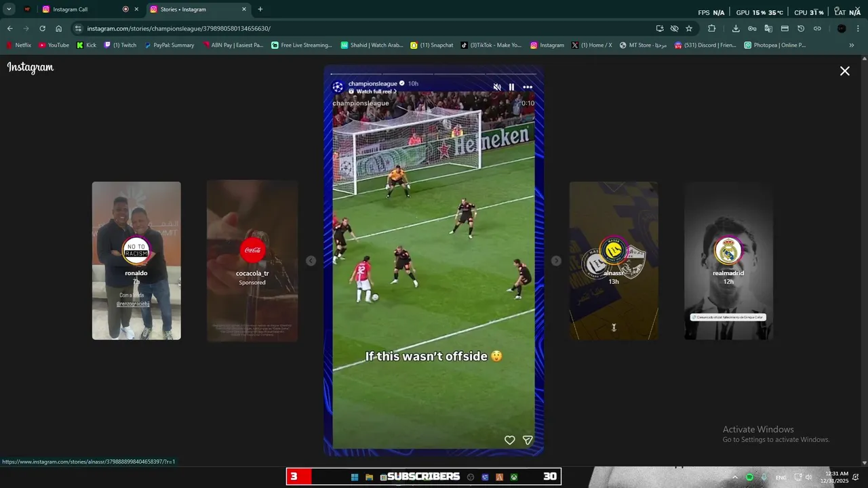Image resolution: width=868 pixels, height=488 pixels.
Task: View site information for instagram.com
Action: click(x=78, y=28)
